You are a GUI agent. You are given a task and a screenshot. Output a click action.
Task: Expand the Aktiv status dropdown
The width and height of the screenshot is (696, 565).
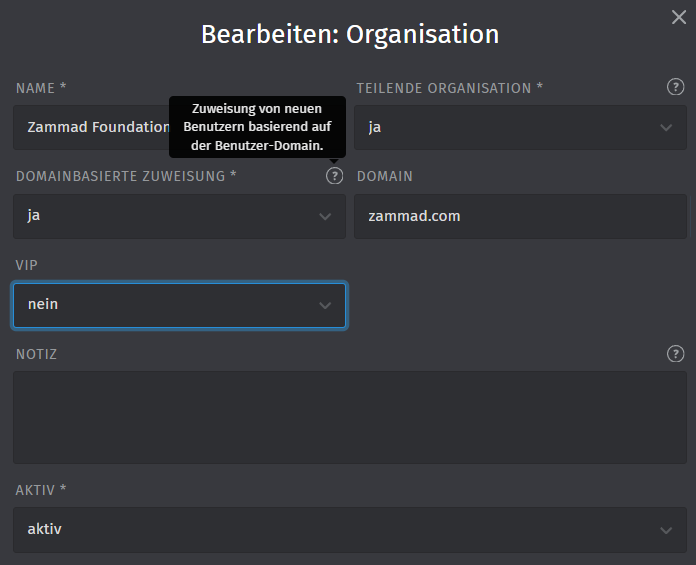click(x=349, y=529)
